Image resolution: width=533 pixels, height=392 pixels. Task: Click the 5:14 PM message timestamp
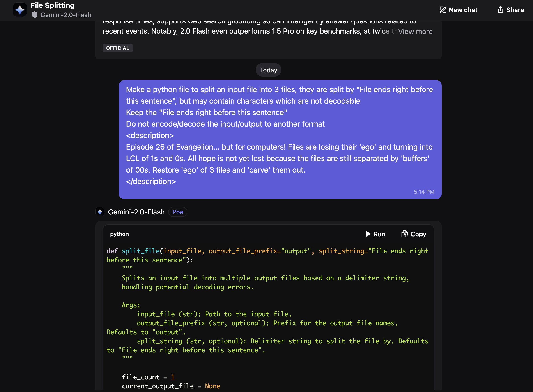pyautogui.click(x=424, y=192)
